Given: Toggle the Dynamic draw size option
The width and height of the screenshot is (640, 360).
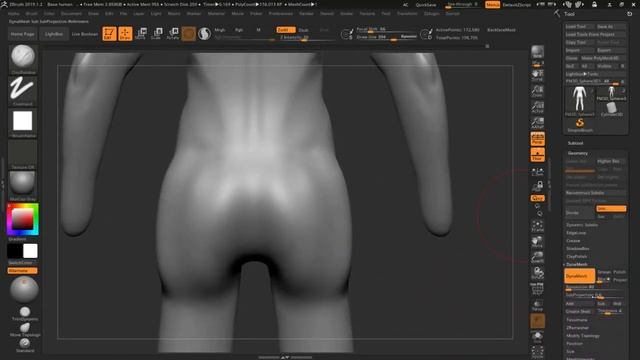Looking at the screenshot, I should click(x=408, y=36).
